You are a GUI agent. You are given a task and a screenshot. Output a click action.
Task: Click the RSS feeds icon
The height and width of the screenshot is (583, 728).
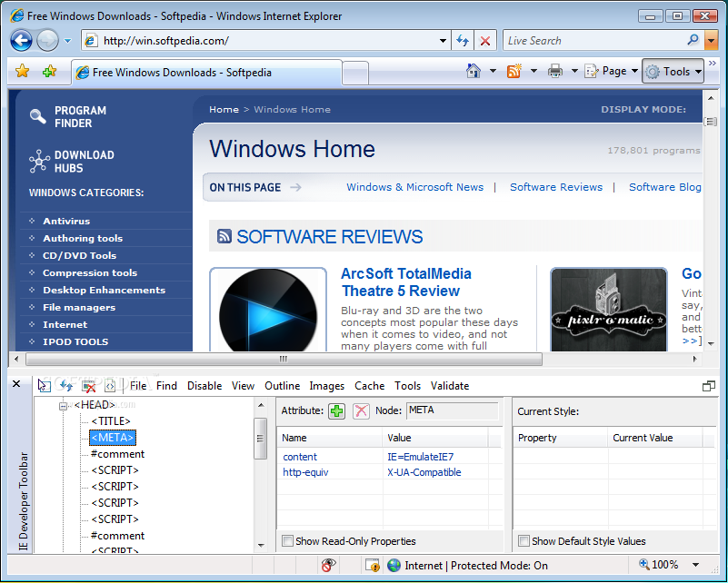pos(514,71)
